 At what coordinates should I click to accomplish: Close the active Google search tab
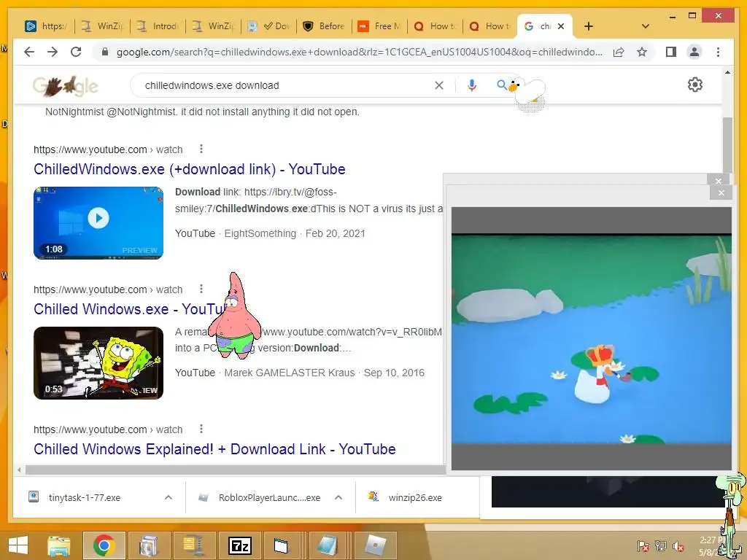point(561,26)
